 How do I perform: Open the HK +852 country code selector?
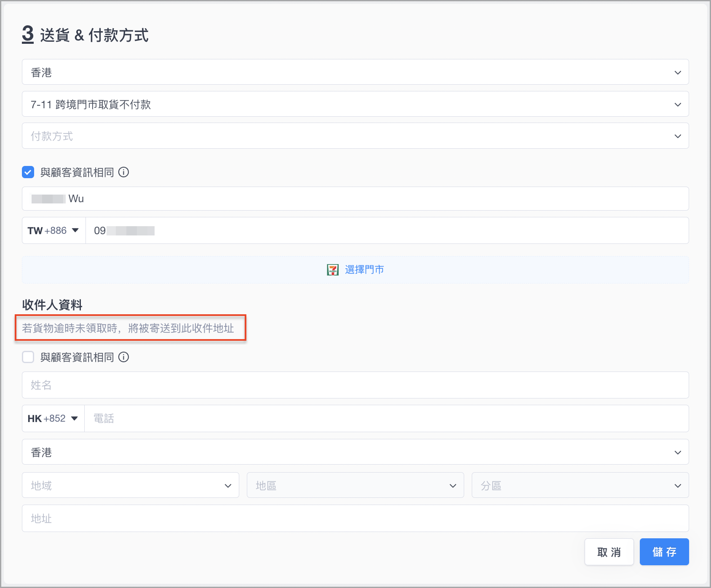click(x=53, y=418)
